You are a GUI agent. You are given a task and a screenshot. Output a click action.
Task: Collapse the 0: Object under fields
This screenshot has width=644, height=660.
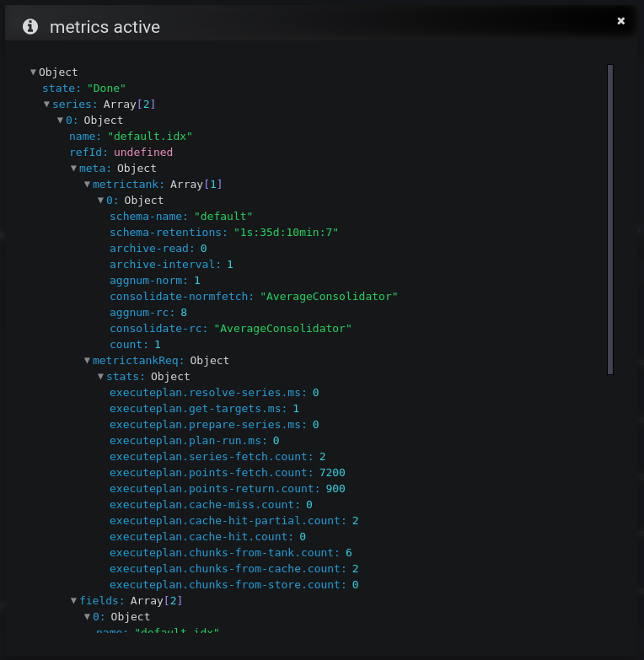click(x=88, y=617)
